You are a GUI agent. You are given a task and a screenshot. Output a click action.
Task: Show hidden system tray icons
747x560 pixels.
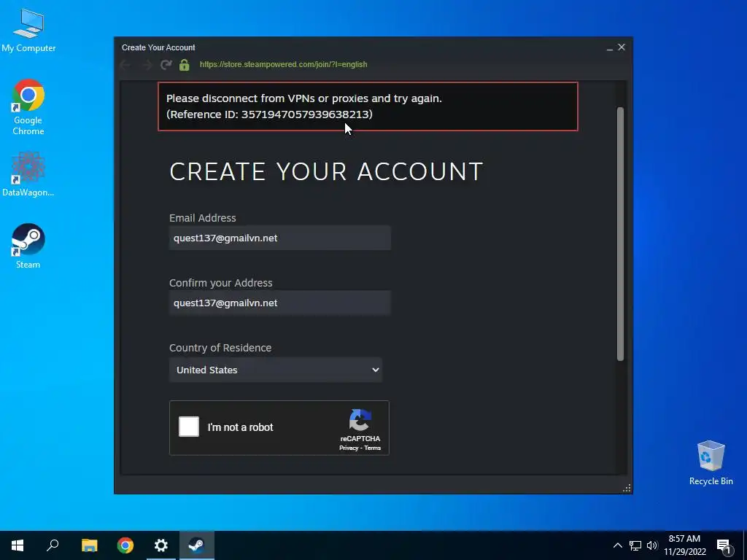pyautogui.click(x=617, y=545)
